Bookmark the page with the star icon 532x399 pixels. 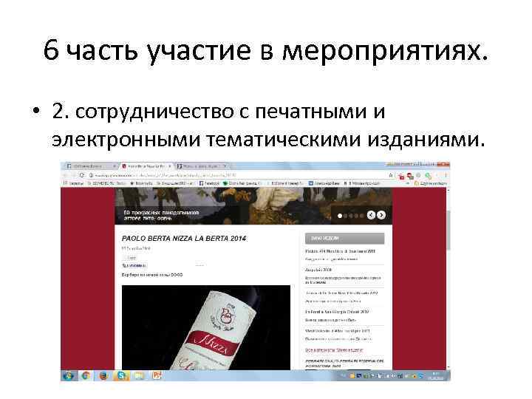coord(391,175)
